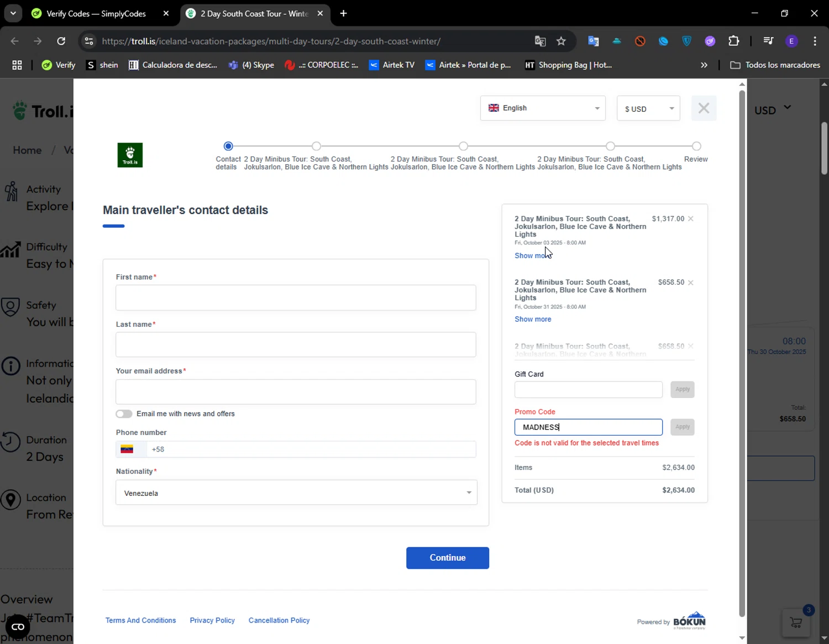Open the $ USD currency dropdown
The width and height of the screenshot is (829, 644).
(x=648, y=108)
